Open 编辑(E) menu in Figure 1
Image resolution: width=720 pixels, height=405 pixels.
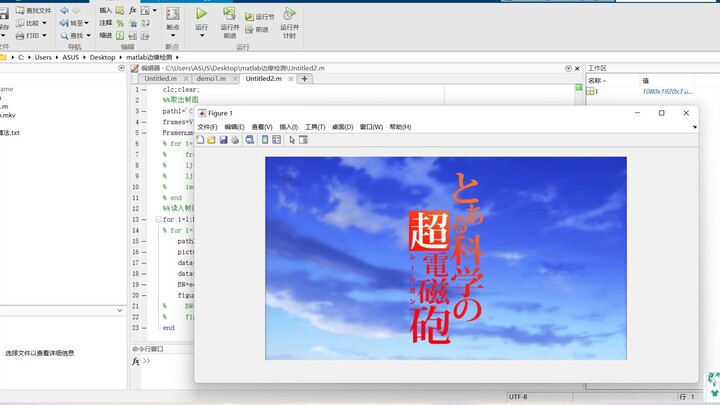click(234, 127)
